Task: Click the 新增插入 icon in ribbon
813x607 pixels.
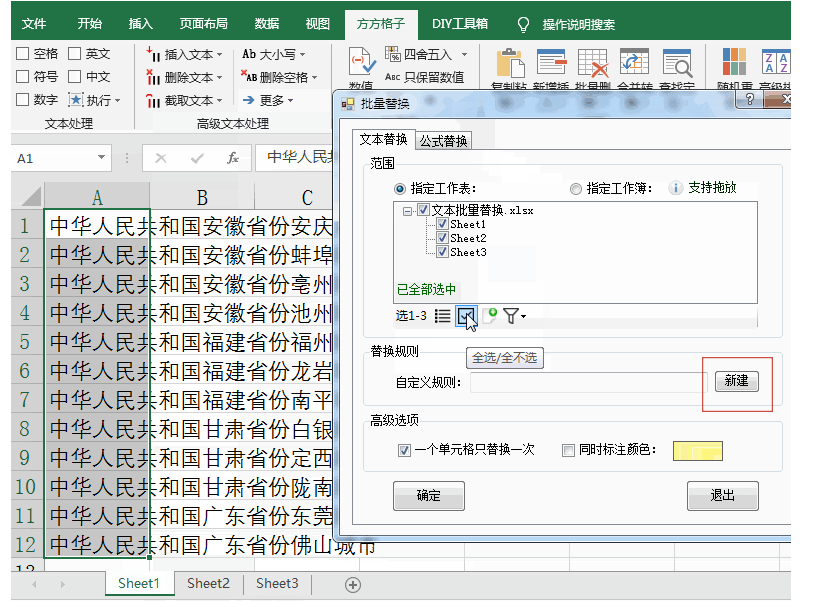Action: click(551, 64)
